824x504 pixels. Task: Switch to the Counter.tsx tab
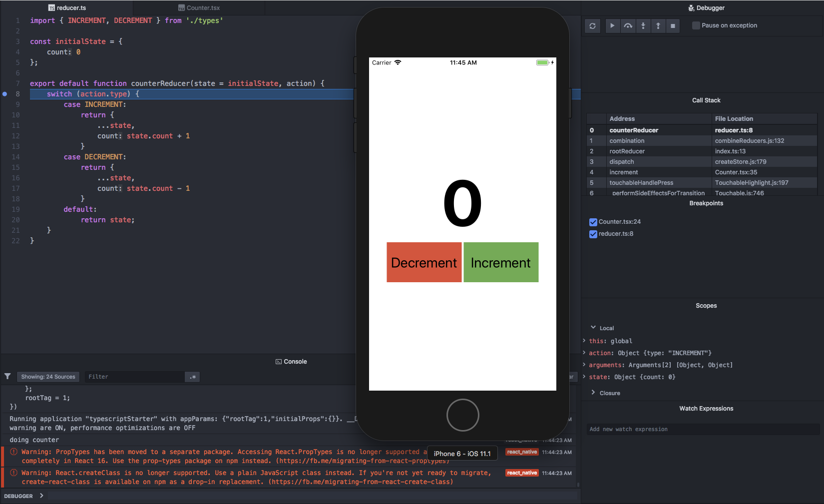point(199,8)
